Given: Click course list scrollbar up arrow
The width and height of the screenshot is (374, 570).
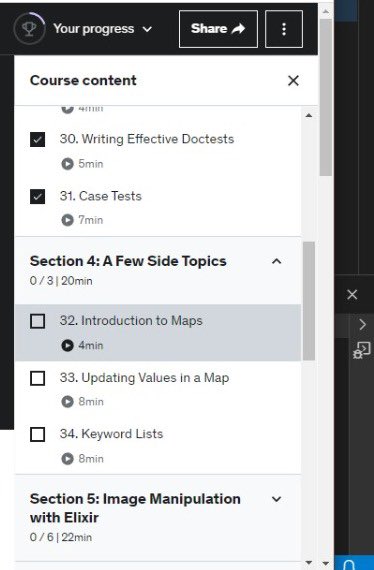Looking at the screenshot, I should (x=309, y=116).
